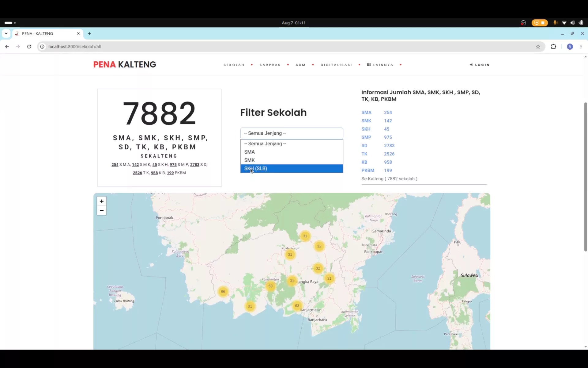The height and width of the screenshot is (368, 588).
Task: Click the underlined 199 PKBM count
Action: 170,173
